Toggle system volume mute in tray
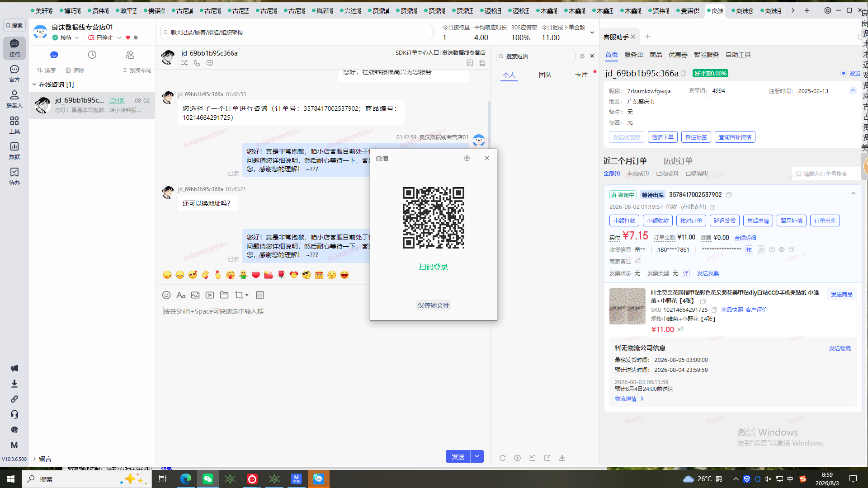The image size is (868, 488). pos(768,479)
